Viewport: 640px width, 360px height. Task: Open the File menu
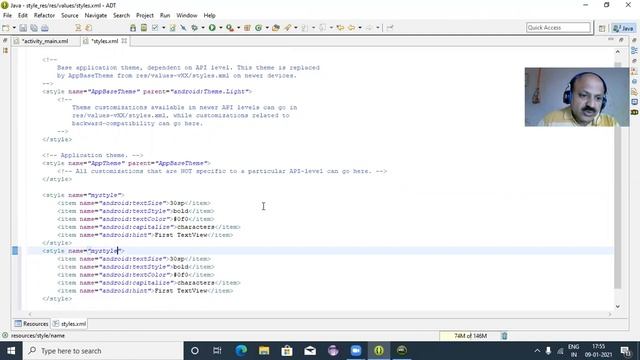(x=7, y=16)
